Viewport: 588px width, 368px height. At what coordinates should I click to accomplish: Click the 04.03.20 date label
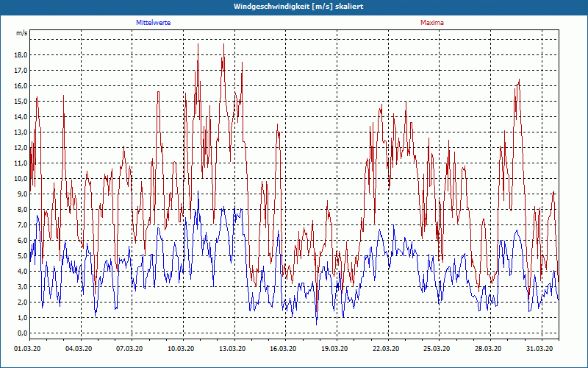(79, 349)
